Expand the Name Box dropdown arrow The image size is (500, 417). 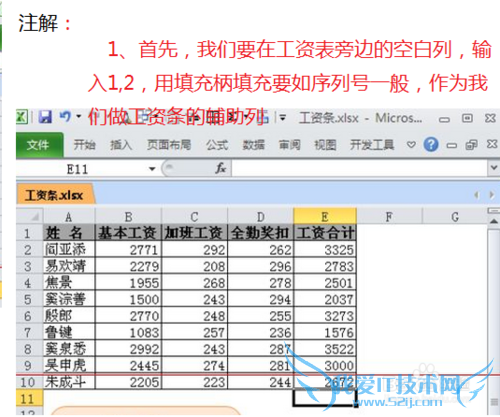click(x=152, y=169)
